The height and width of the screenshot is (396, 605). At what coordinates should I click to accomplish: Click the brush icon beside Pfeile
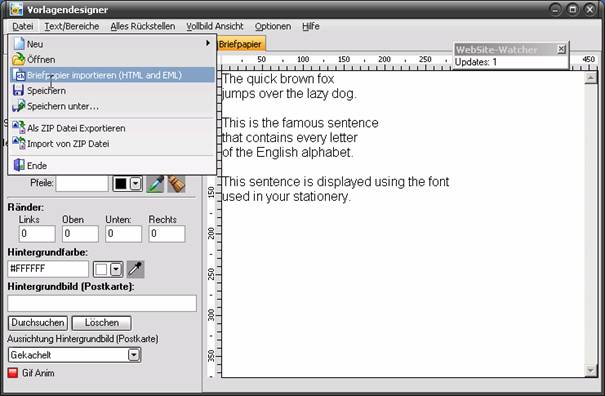point(176,184)
